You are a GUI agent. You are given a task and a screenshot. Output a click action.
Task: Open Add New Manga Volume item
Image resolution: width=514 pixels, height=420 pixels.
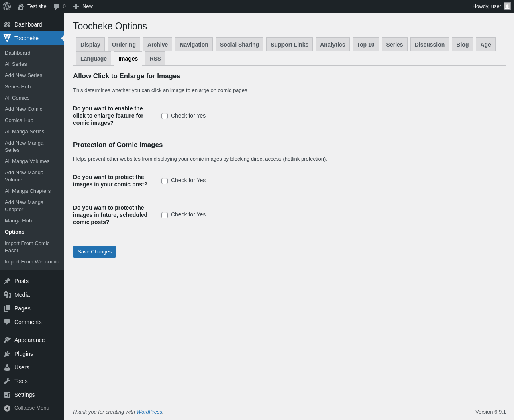click(32, 176)
